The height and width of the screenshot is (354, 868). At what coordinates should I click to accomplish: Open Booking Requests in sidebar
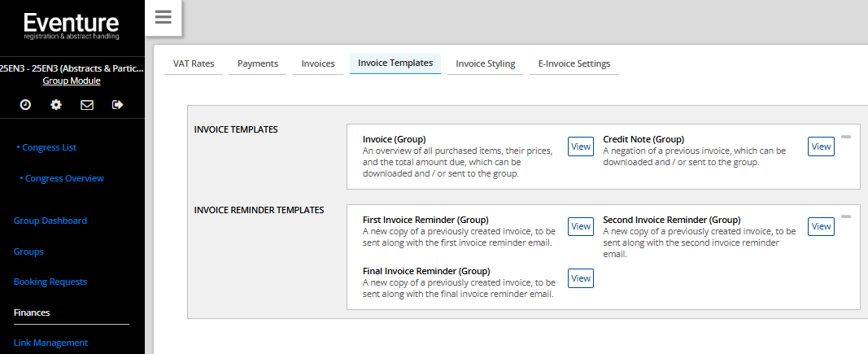point(50,282)
